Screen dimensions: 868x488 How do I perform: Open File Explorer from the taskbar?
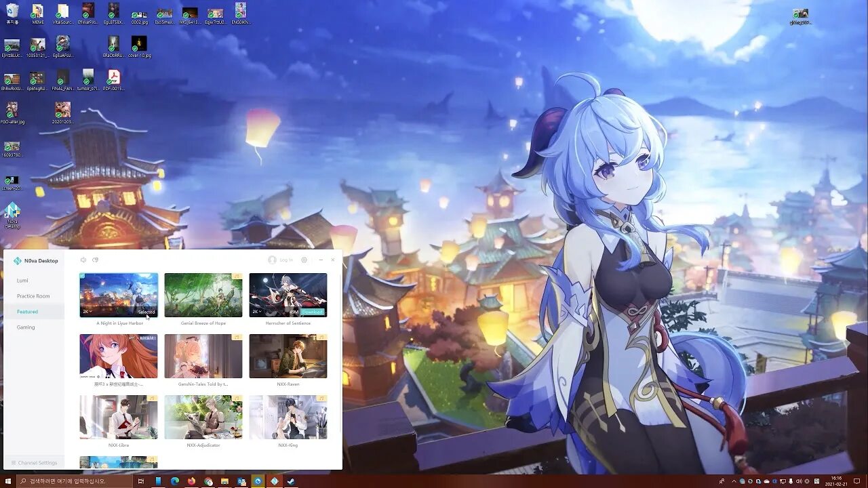224,481
